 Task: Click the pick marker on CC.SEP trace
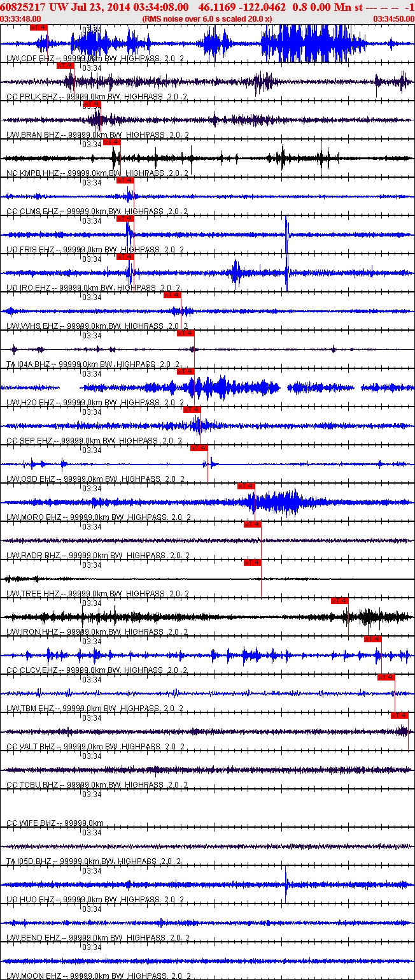(192, 410)
